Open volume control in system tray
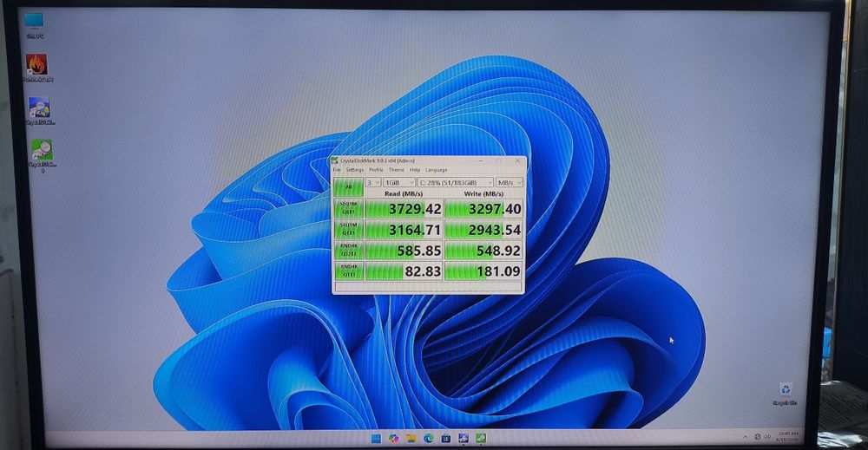Viewport: 868px width, 450px height. pos(767,437)
